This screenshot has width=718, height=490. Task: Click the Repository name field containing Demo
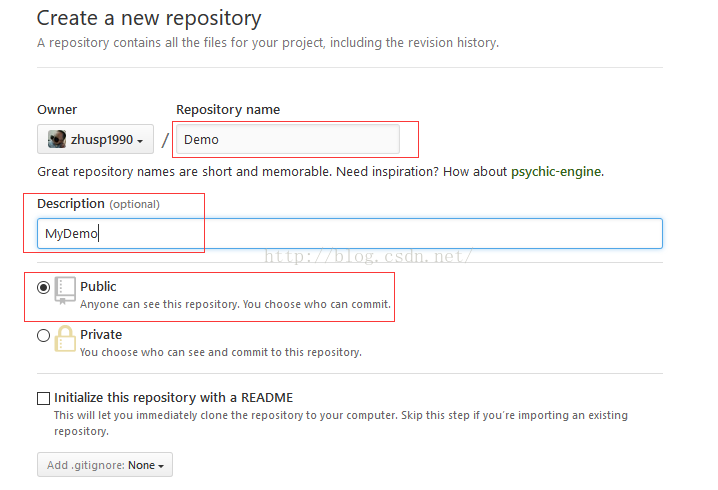pos(288,139)
